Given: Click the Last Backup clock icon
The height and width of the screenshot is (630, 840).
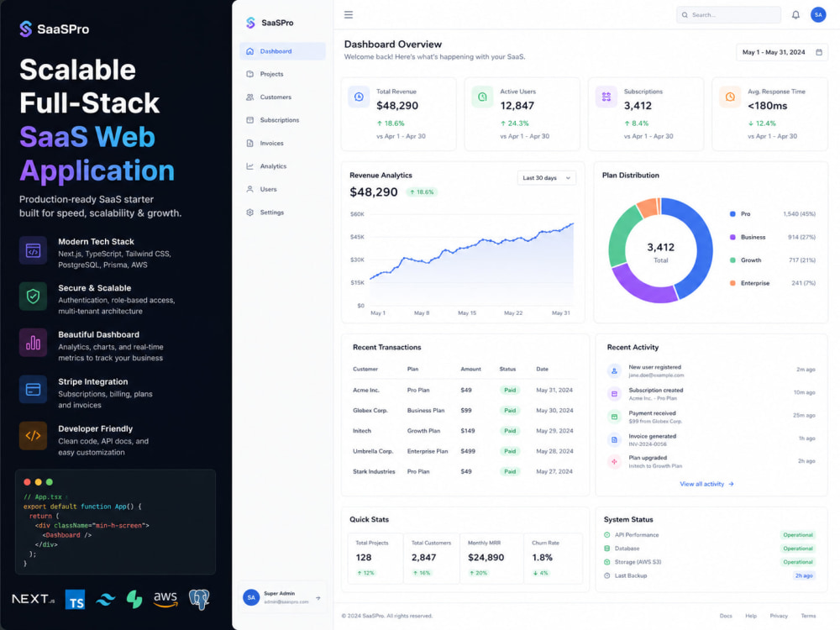Looking at the screenshot, I should click(607, 576).
